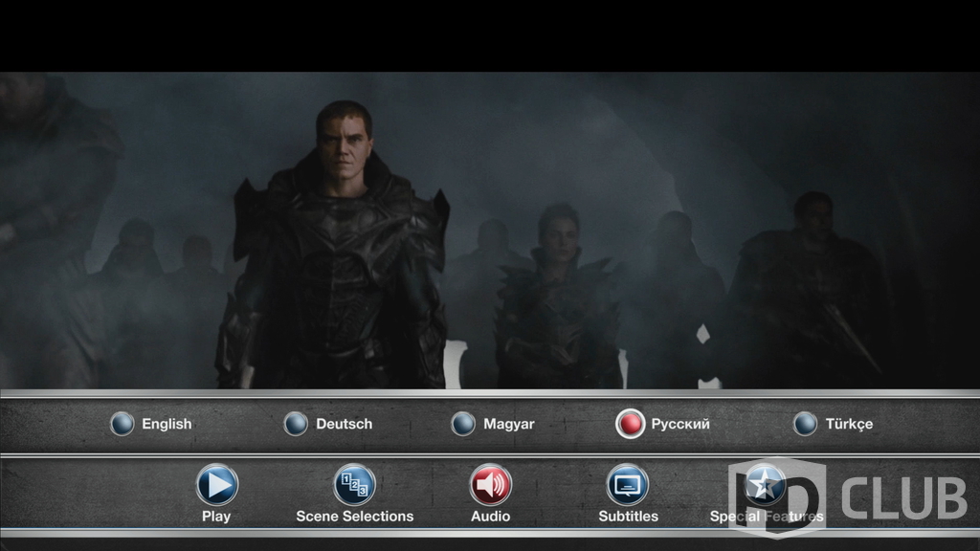The height and width of the screenshot is (551, 980).
Task: Open the Special Features star icon
Action: point(765,484)
